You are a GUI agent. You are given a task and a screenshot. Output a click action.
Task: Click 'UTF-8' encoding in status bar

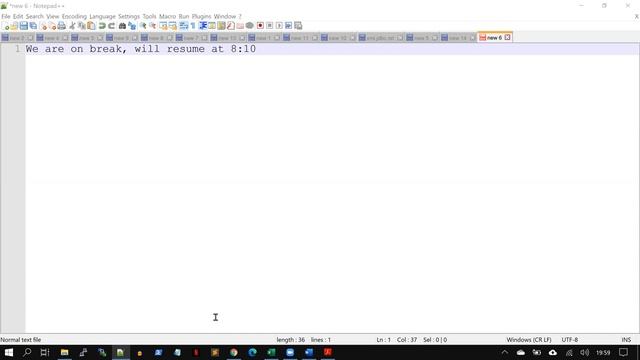(569, 340)
